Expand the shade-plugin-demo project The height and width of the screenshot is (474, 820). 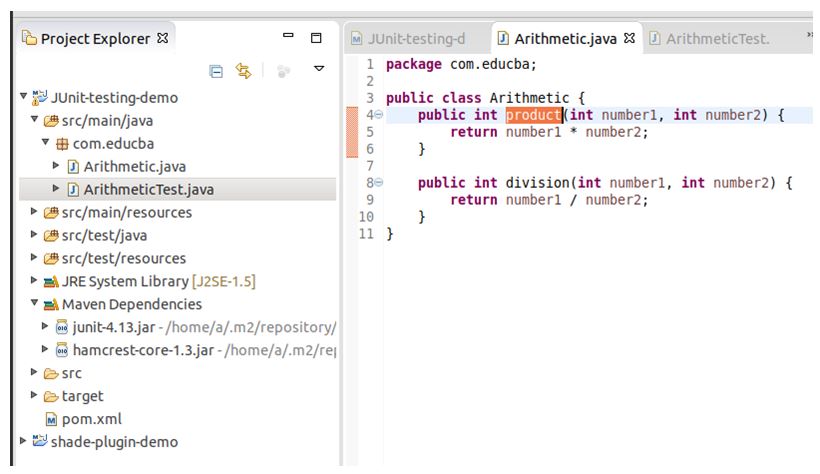tap(23, 441)
